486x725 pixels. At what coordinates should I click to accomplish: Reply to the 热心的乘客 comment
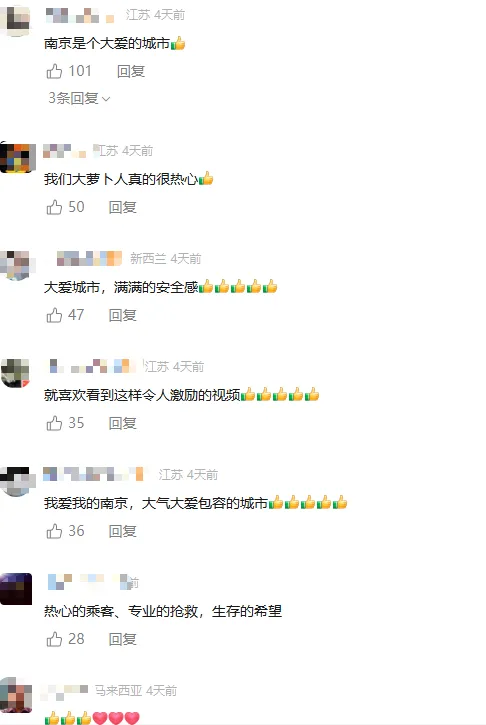pos(123,639)
